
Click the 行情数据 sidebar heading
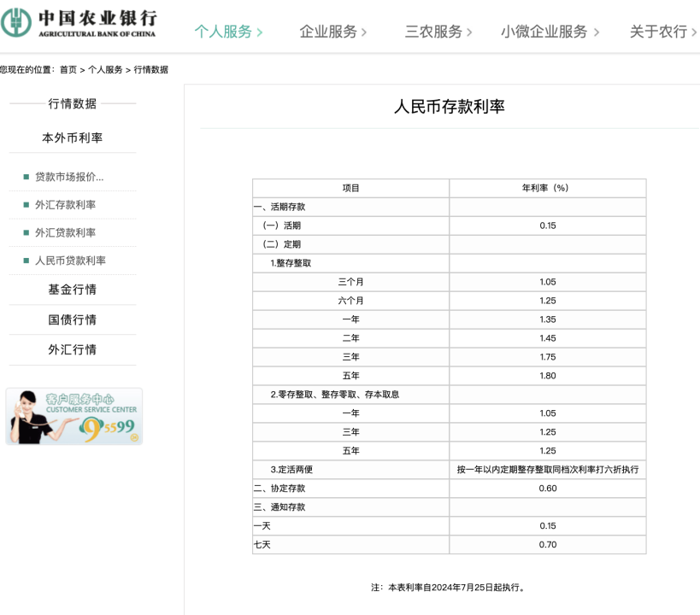(73, 103)
